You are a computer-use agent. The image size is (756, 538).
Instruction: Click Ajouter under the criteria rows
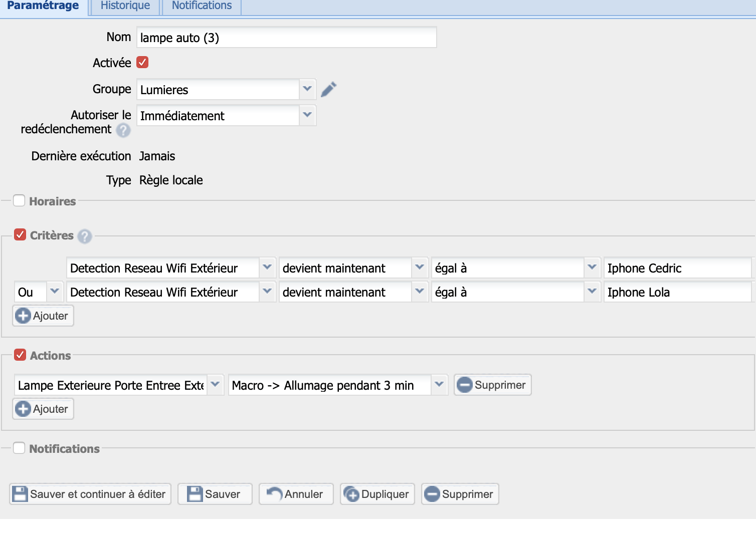tap(43, 316)
